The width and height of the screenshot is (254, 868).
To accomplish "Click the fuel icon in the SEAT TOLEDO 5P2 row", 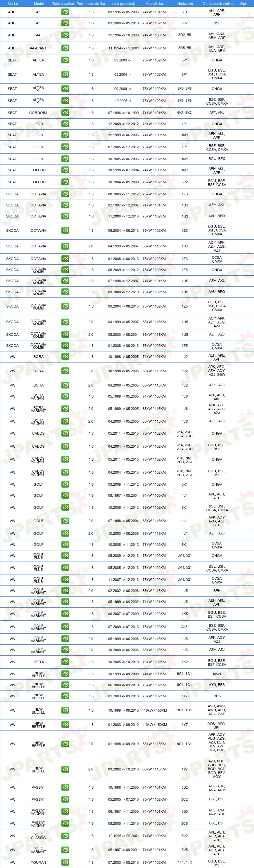I will (x=65, y=182).
